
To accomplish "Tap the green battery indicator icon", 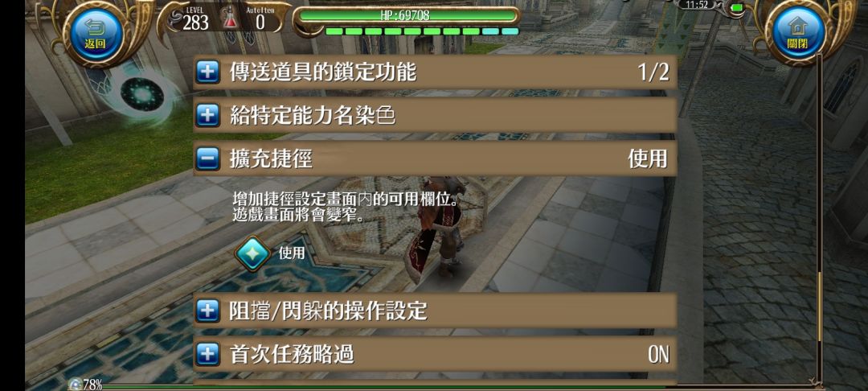I will click(x=736, y=8).
